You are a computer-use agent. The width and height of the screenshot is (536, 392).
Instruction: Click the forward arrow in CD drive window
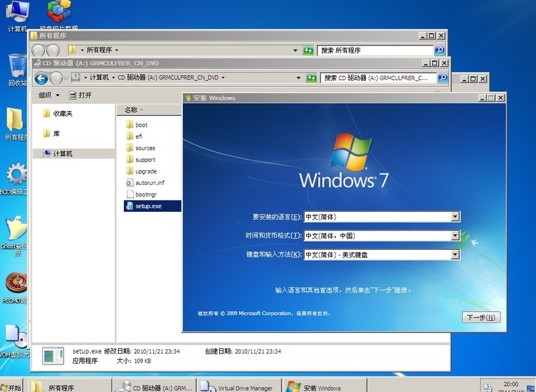[56, 78]
